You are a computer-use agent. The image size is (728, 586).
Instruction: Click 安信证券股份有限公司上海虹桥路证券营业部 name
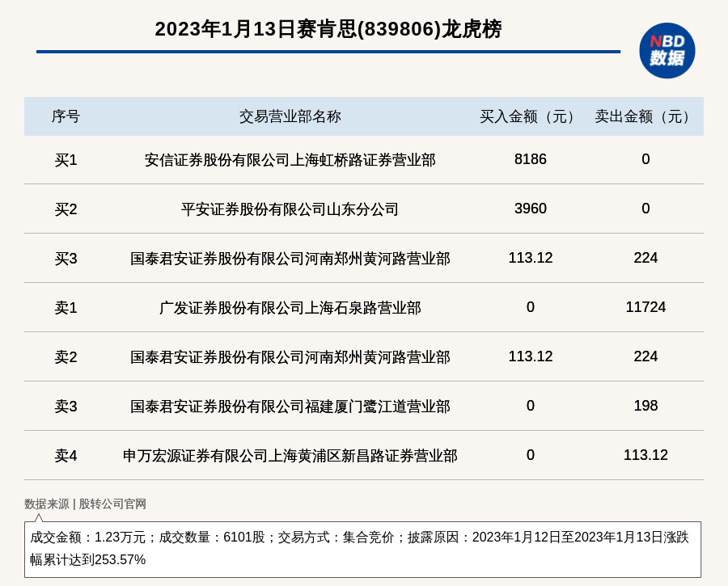290,160
